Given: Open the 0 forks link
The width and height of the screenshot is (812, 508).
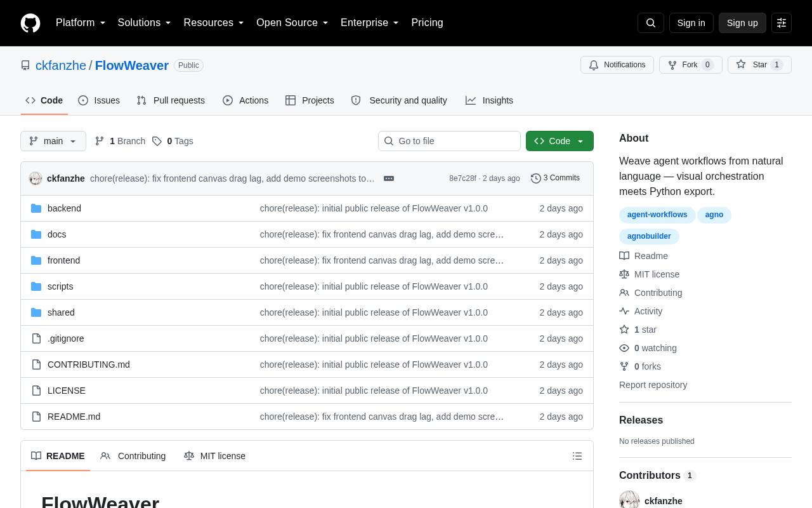Looking at the screenshot, I should (x=640, y=366).
